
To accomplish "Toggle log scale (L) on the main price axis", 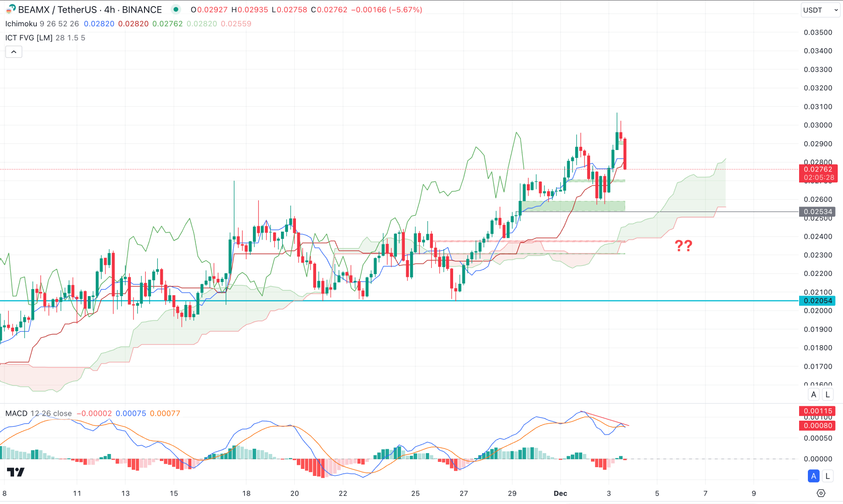I will point(828,394).
